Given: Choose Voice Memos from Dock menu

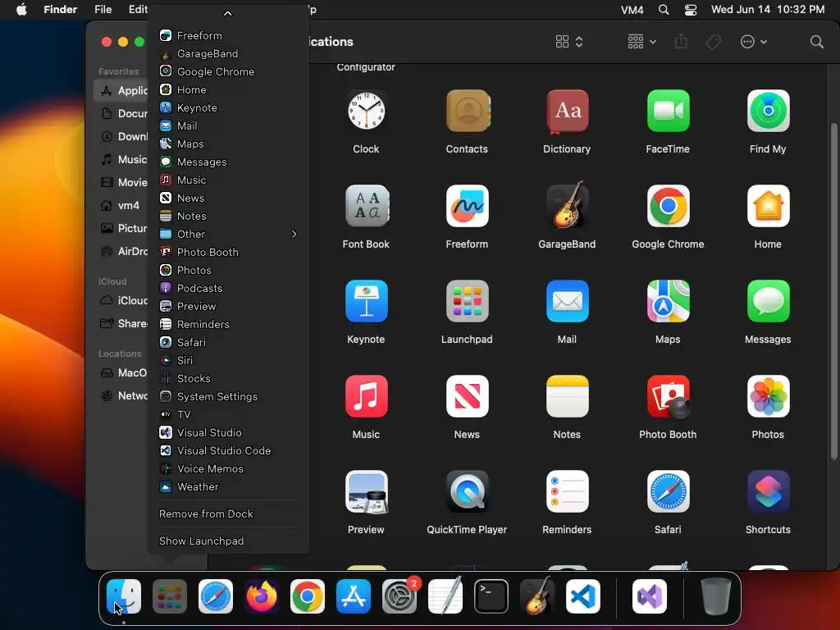Looking at the screenshot, I should [229, 468].
